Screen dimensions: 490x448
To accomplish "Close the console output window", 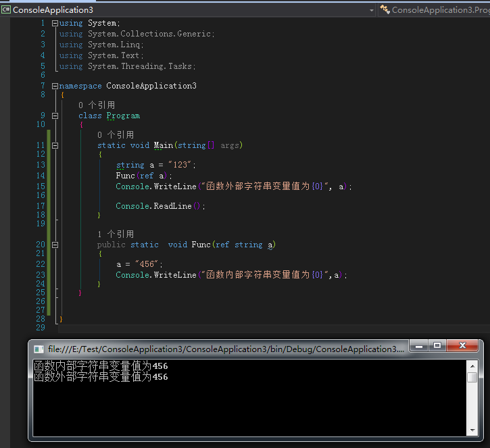I will point(462,345).
